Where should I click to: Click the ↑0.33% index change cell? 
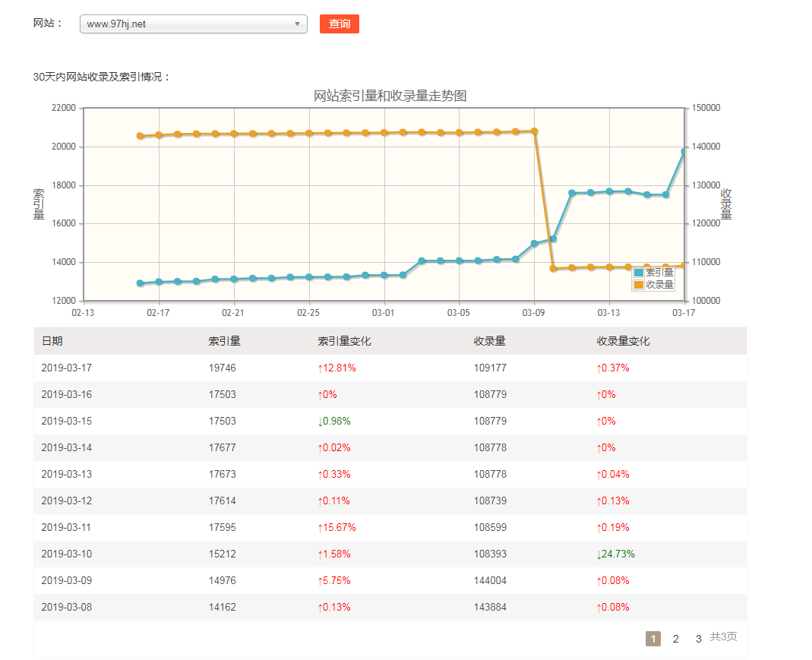pos(334,474)
